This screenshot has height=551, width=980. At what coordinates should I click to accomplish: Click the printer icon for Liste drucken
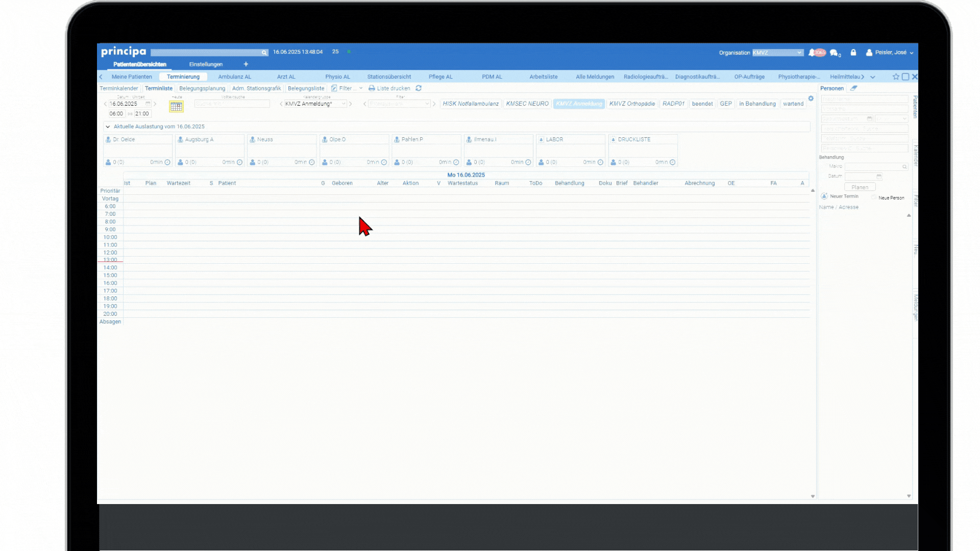pyautogui.click(x=372, y=88)
